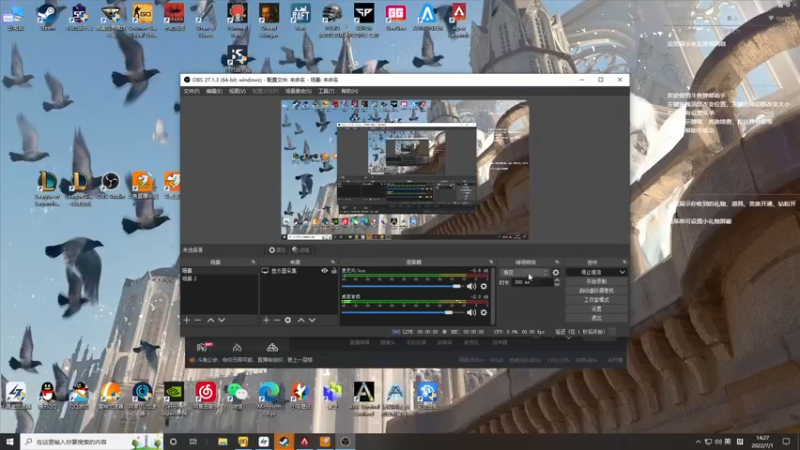Click Start Virtual Camera (启动虚拟摄像机) button

[596, 291]
